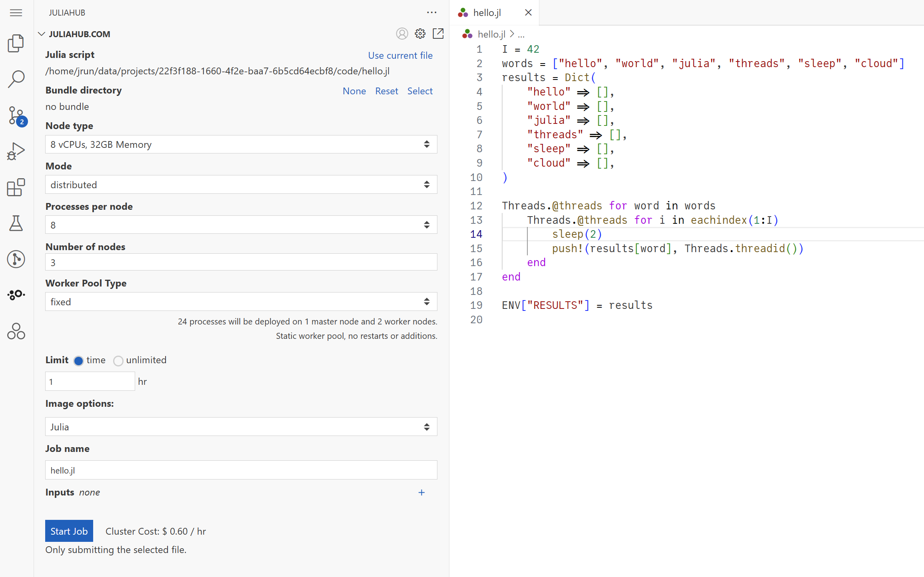
Task: Open Source Control with 2 changes
Action: point(17,116)
